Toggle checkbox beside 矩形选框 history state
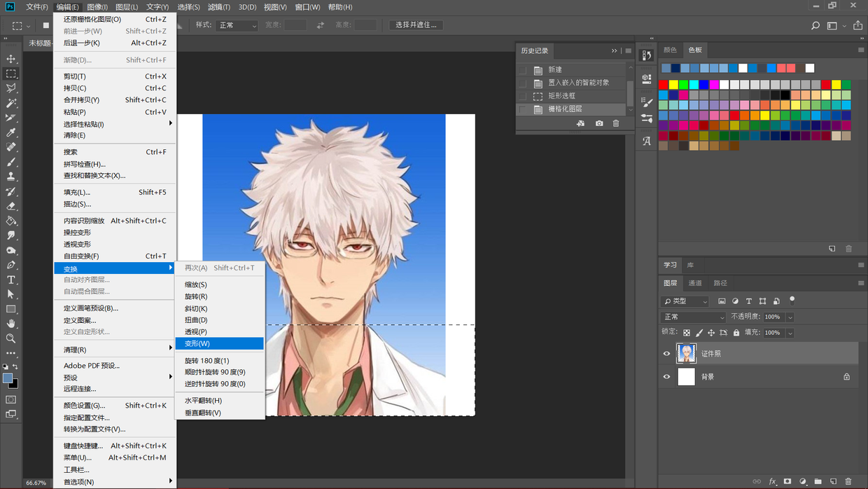Screen dimensions: 868x489 [522, 96]
